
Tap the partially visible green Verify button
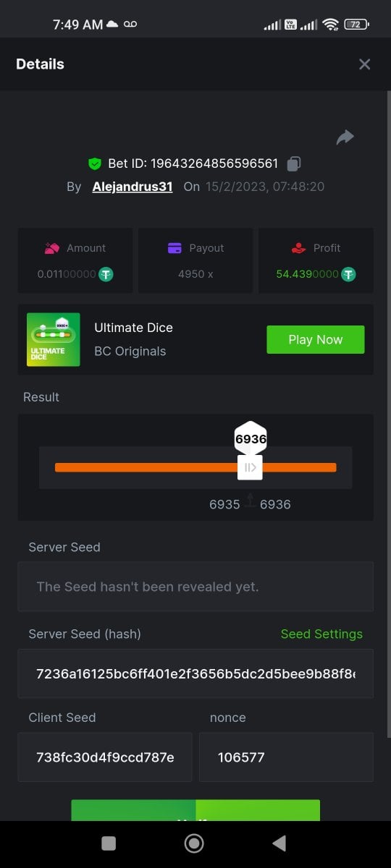point(195,810)
